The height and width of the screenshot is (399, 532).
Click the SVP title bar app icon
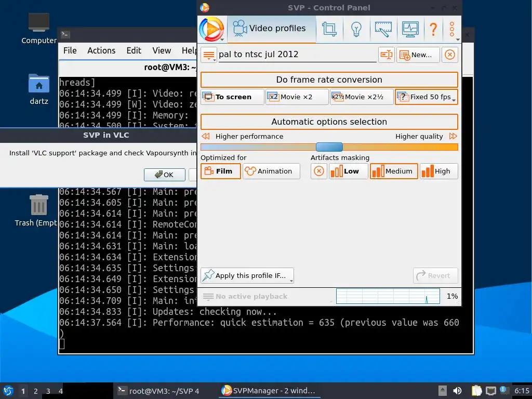point(205,8)
